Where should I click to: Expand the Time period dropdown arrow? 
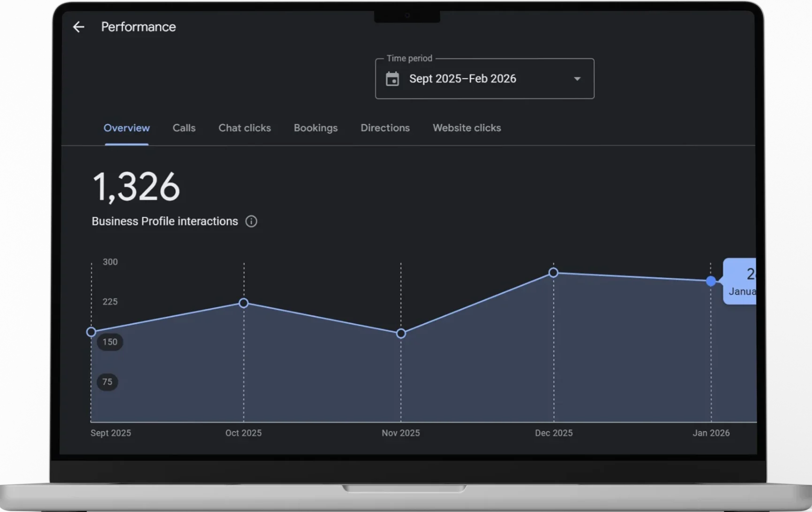click(577, 79)
